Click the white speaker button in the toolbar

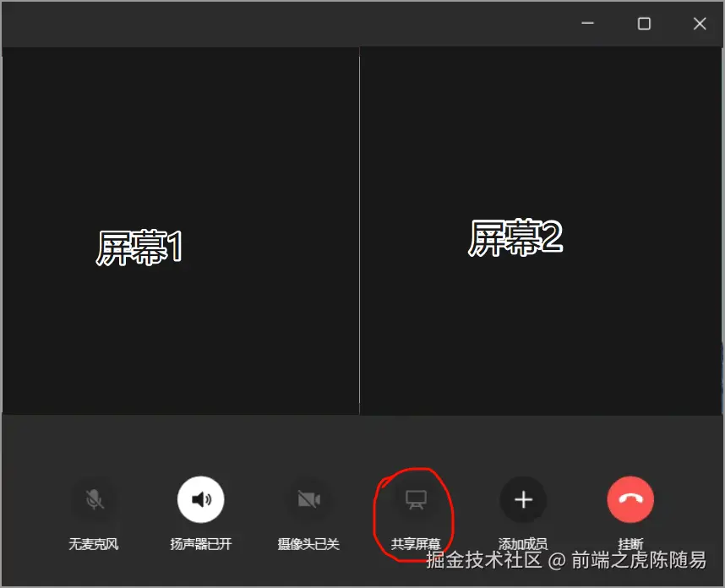(200, 499)
